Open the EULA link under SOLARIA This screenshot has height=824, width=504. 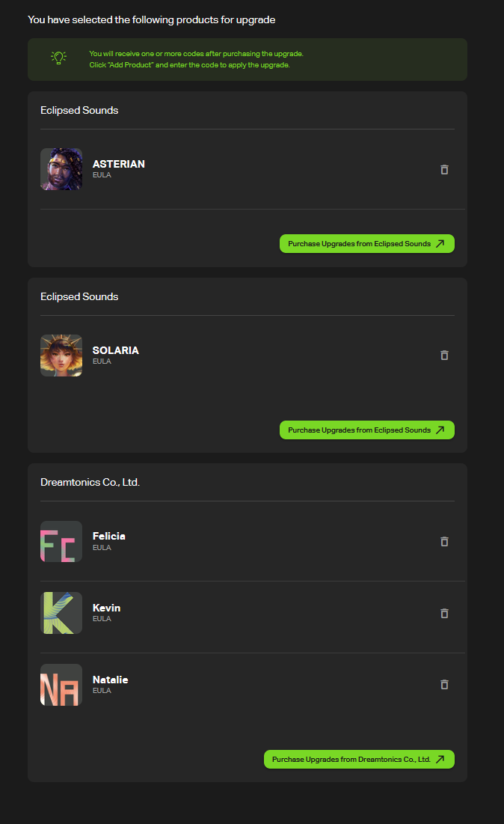[102, 361]
